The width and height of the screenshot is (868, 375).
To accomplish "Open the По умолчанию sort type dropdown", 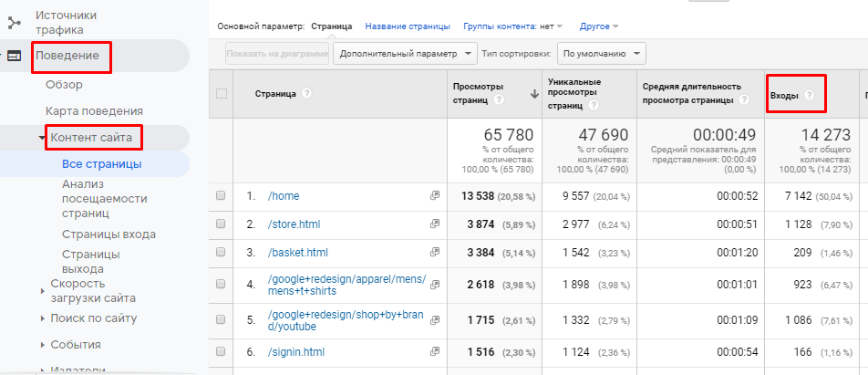I will 603,54.
